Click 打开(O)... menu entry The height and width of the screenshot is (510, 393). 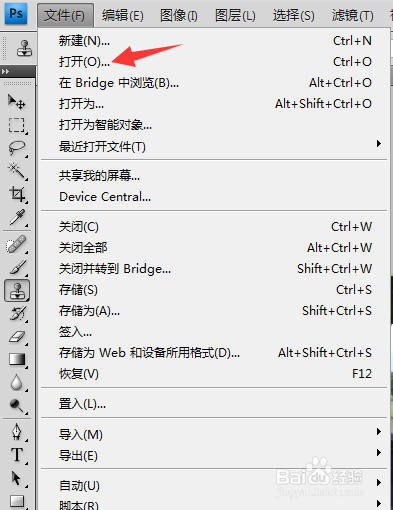[x=214, y=62]
